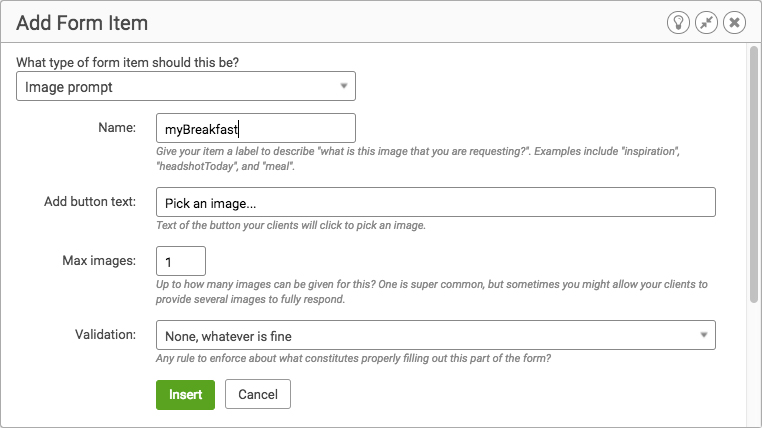
Task: Click the Validation dropdown arrow
Action: (703, 335)
